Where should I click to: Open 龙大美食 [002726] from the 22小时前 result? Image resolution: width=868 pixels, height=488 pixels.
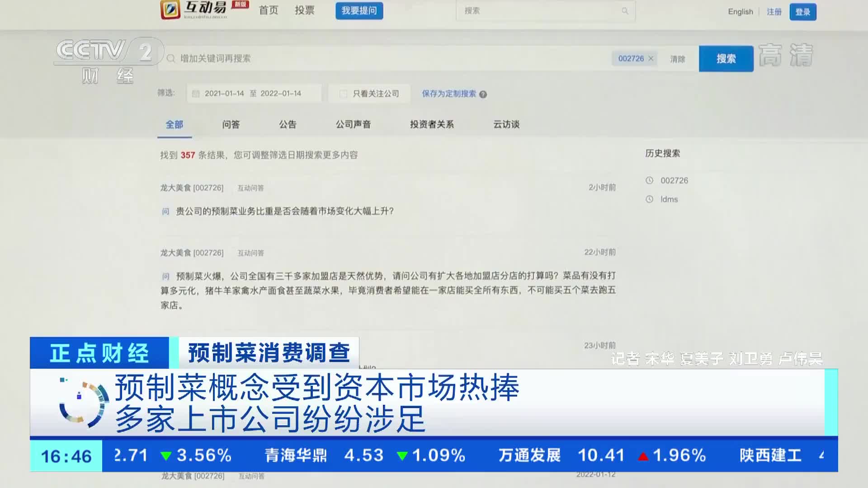192,253
